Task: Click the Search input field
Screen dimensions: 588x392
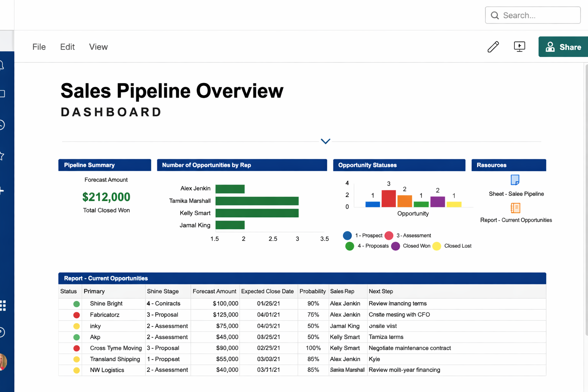Action: pos(533,15)
